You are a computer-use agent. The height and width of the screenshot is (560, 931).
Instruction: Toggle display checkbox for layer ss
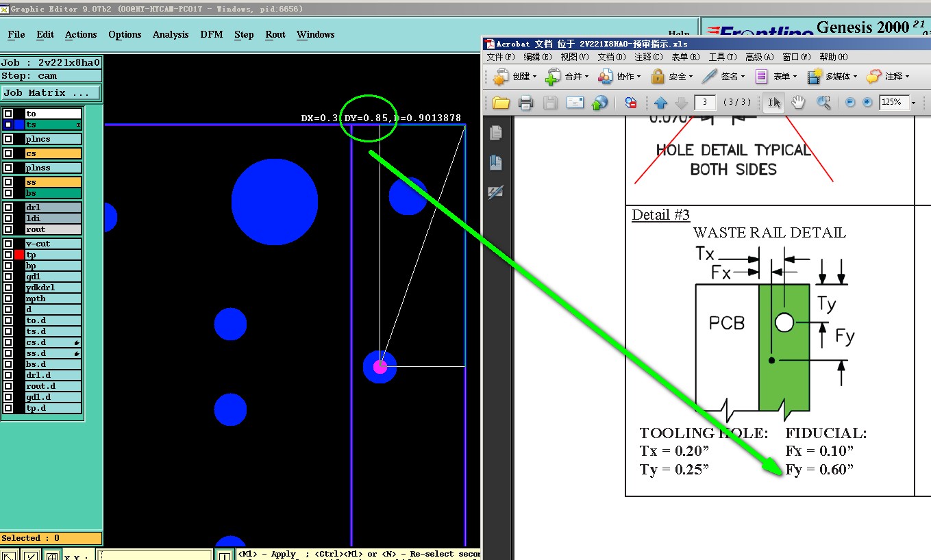coord(8,182)
